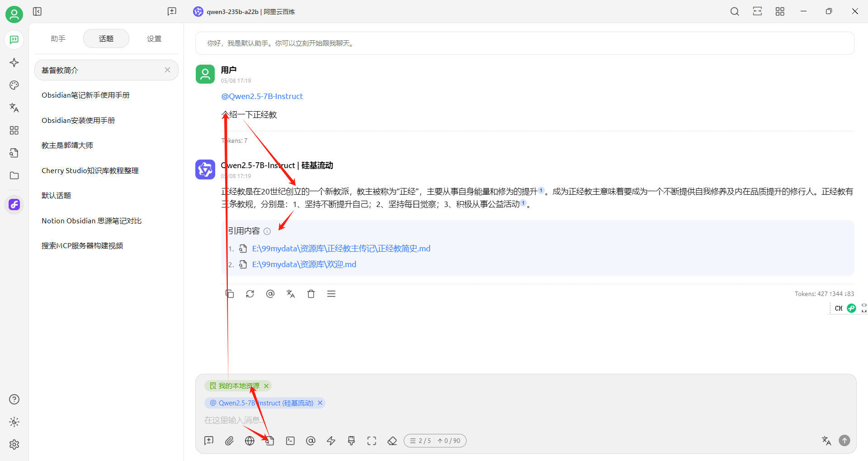Open the translate page from sidebar
The height and width of the screenshot is (461, 868).
(14, 108)
